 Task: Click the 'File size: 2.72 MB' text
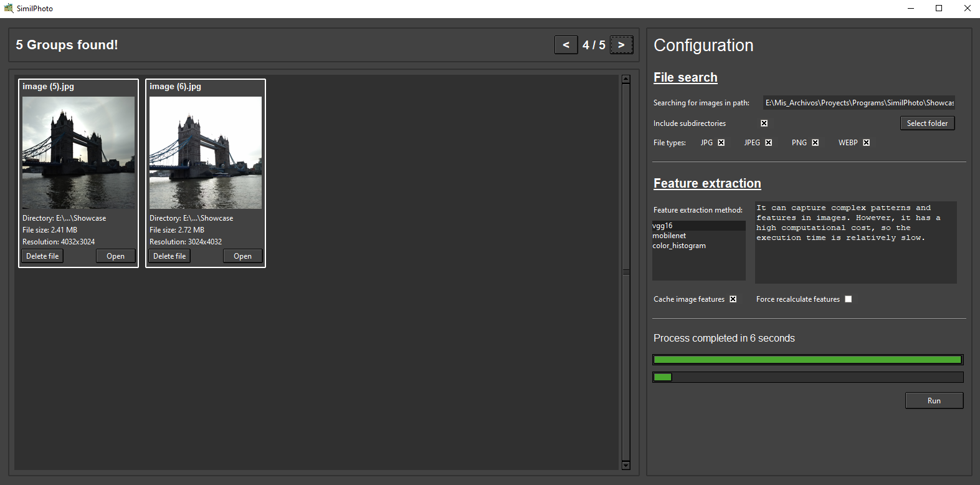177,230
